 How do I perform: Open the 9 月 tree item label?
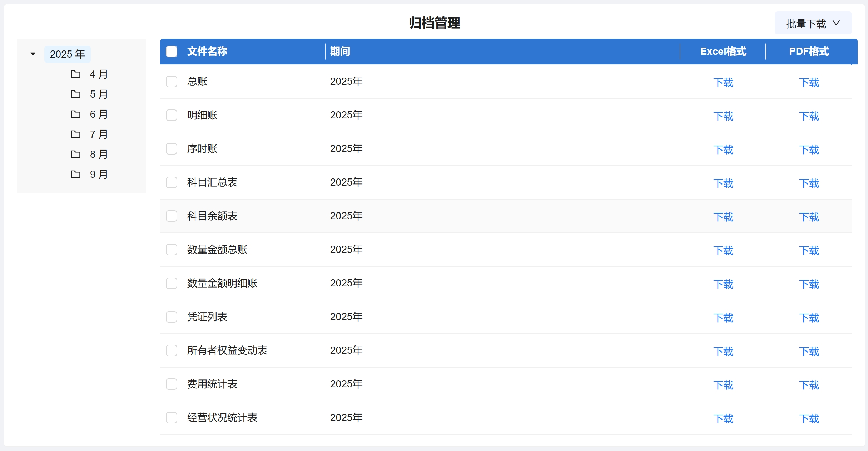[99, 174]
